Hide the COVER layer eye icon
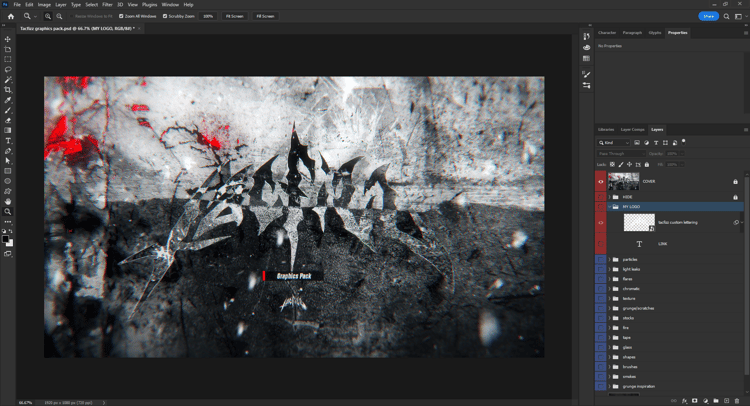 (601, 182)
